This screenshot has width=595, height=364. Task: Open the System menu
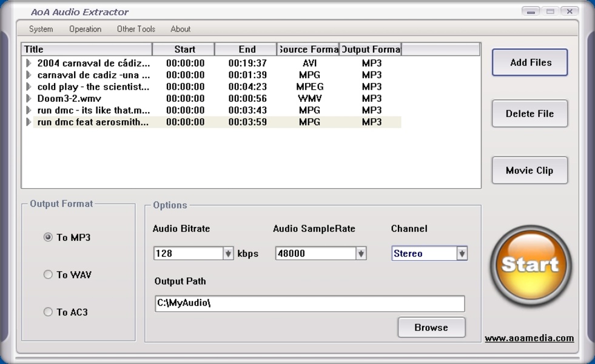[41, 29]
